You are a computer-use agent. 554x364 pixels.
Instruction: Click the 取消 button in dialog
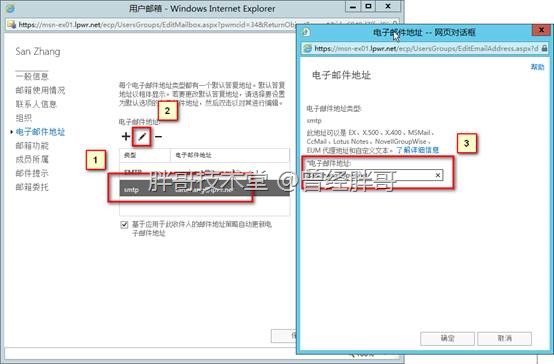(x=505, y=338)
